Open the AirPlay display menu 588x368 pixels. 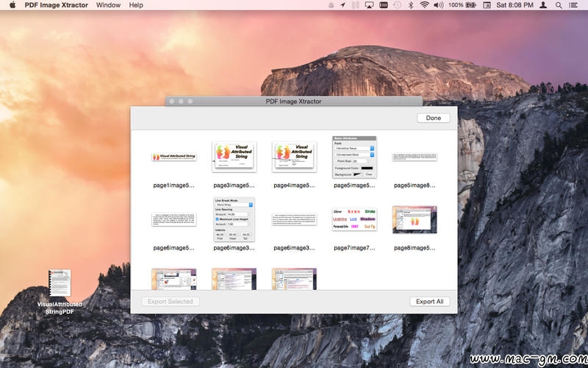pos(370,5)
